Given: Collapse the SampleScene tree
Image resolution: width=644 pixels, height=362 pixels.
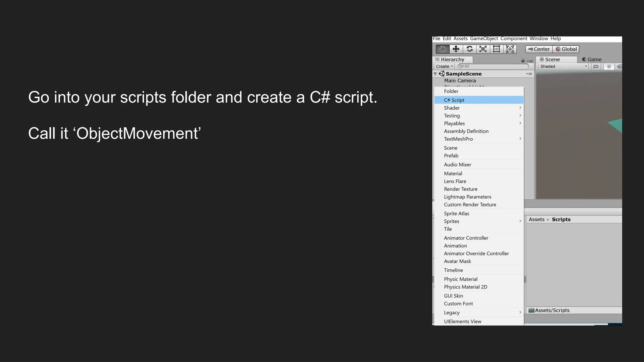Looking at the screenshot, I should tap(435, 74).
